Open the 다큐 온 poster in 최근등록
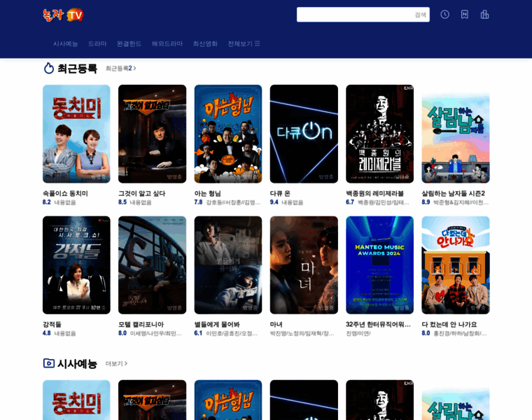Viewport: 532px width, 420px height. [304, 134]
